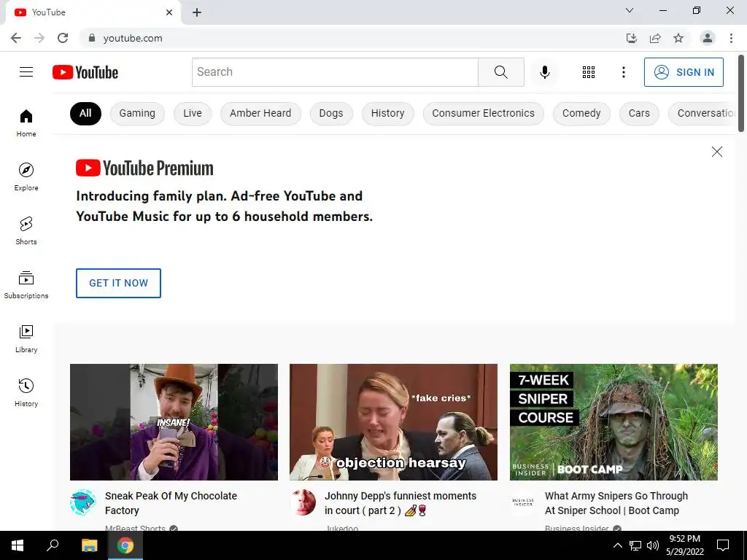The image size is (747, 560).
Task: Click the page vertical scrollbar
Action: click(741, 93)
